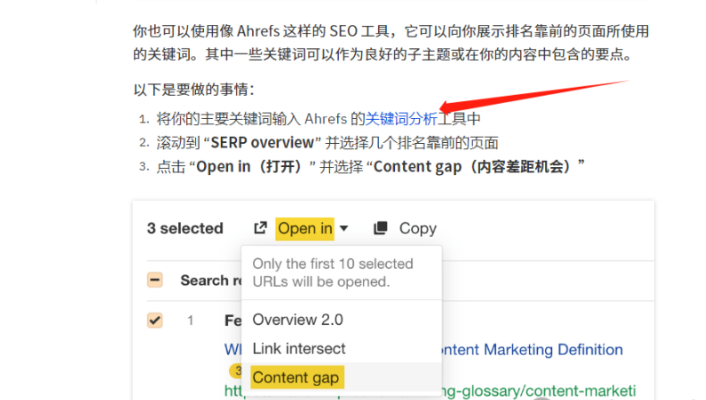The image size is (706, 400).
Task: Pick the highlighted Content gap option
Action: click(297, 377)
